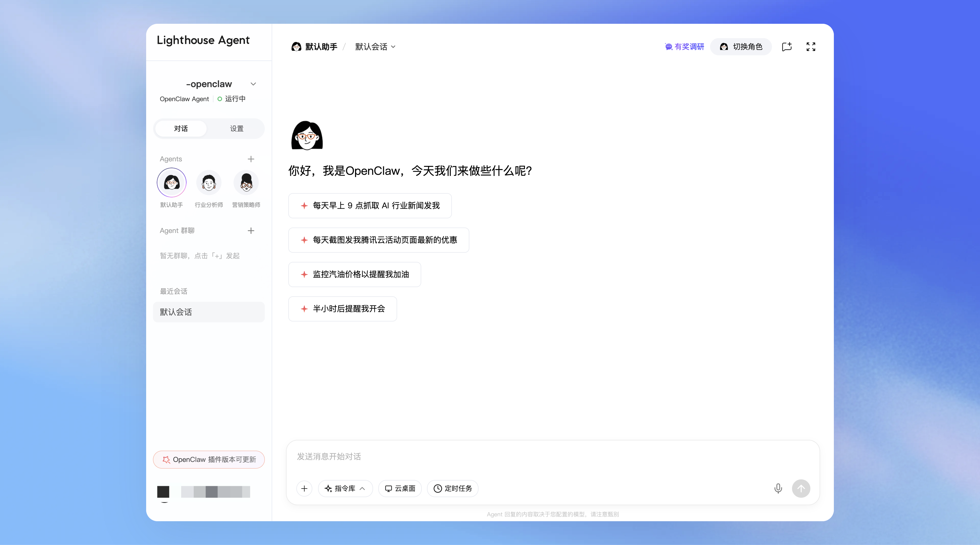Open the 默认会话 conversation dropdown in header
This screenshot has height=545, width=980.
[x=375, y=46]
